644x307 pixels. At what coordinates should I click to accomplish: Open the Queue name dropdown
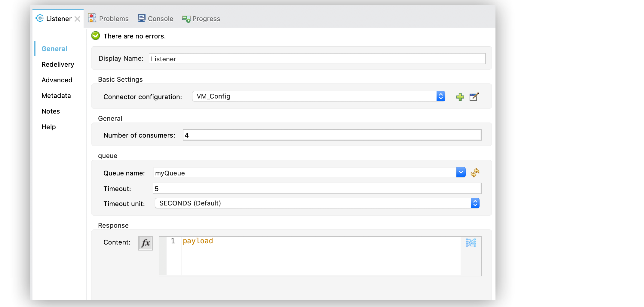461,172
